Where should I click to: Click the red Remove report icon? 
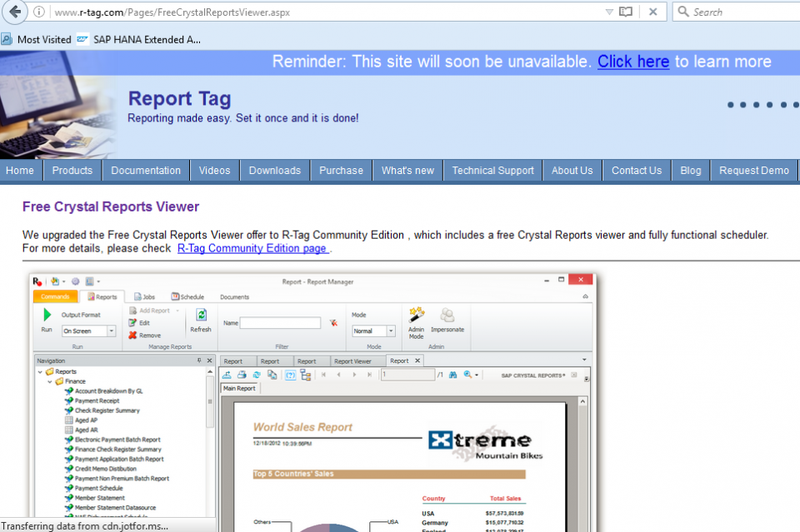(132, 335)
